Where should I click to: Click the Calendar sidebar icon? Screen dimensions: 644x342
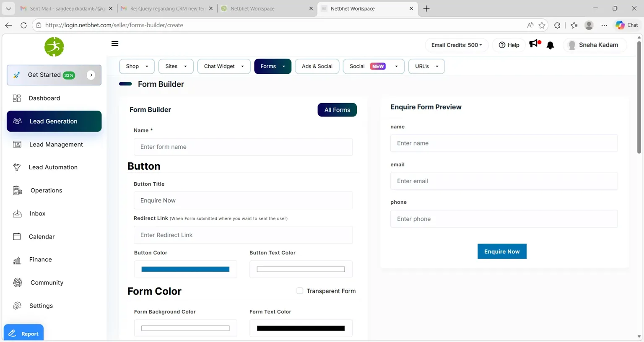(x=17, y=236)
